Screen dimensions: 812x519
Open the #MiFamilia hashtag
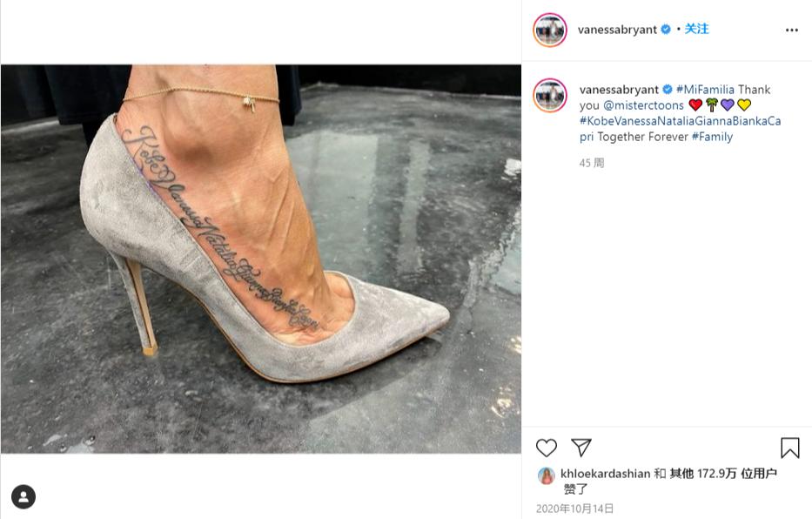point(705,90)
